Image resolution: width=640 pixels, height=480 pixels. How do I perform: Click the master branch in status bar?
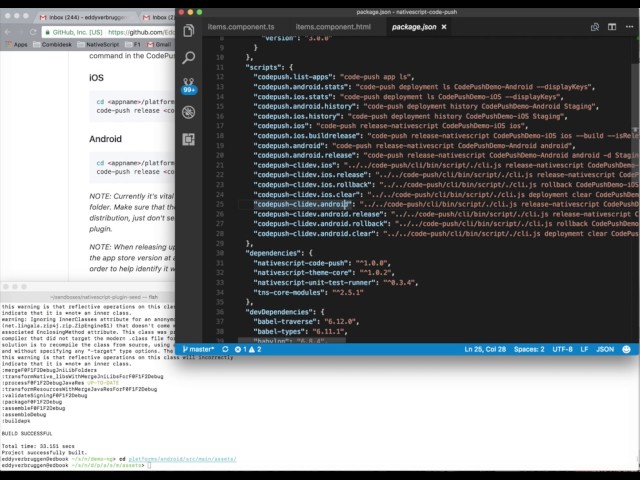pos(198,349)
